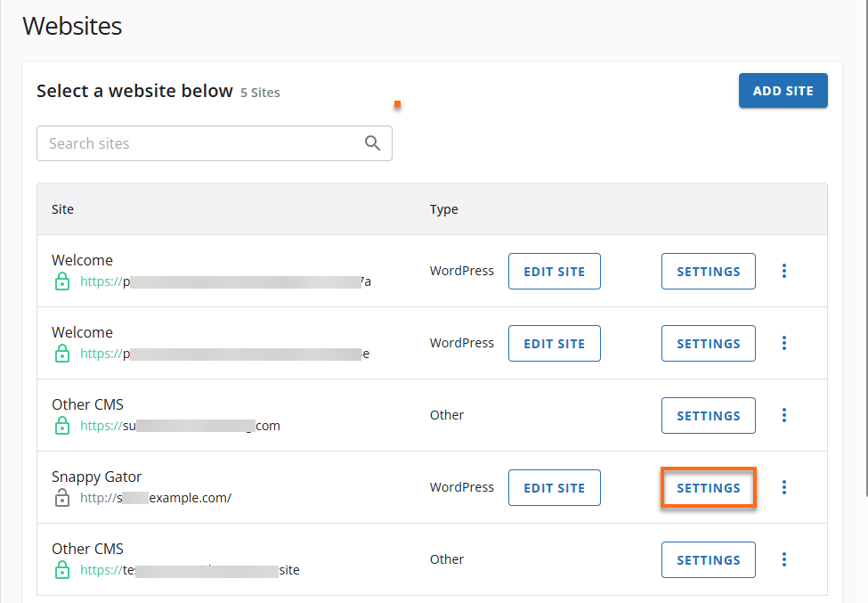868x603 pixels.
Task: Open the three-dot menu for Snappy Gator
Action: [x=783, y=487]
